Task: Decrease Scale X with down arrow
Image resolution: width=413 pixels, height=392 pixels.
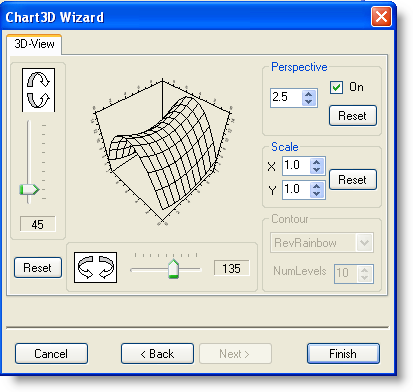Action: click(317, 169)
